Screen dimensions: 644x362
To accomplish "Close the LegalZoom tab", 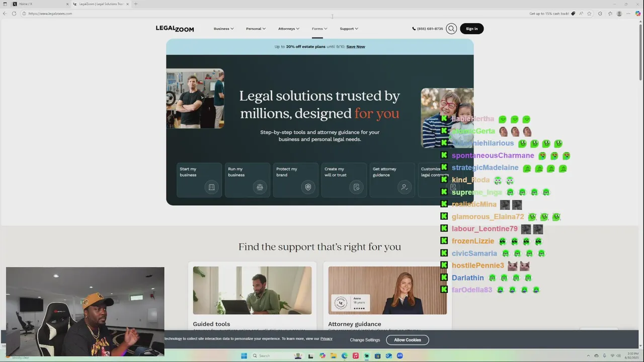I will click(x=127, y=4).
